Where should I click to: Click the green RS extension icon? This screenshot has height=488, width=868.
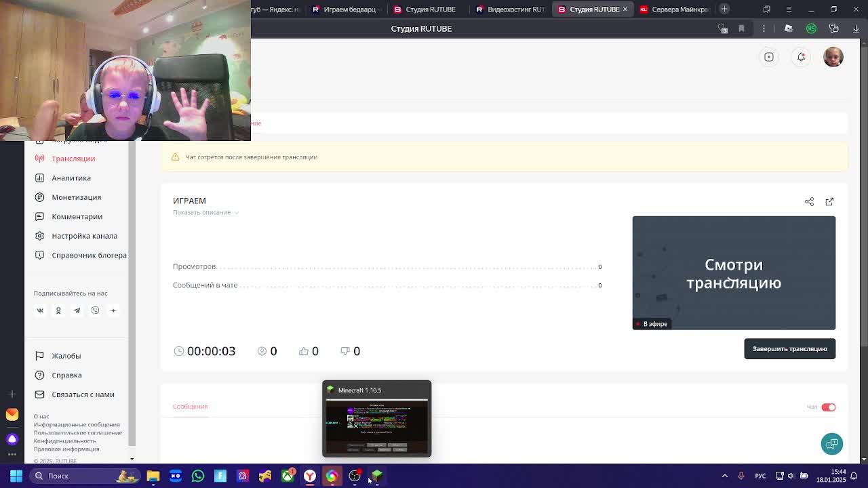coord(811,28)
